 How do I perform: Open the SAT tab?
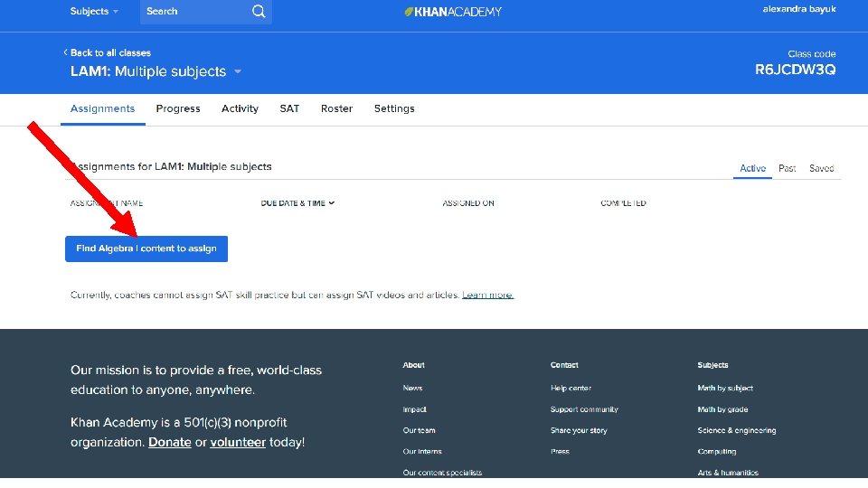click(x=289, y=108)
